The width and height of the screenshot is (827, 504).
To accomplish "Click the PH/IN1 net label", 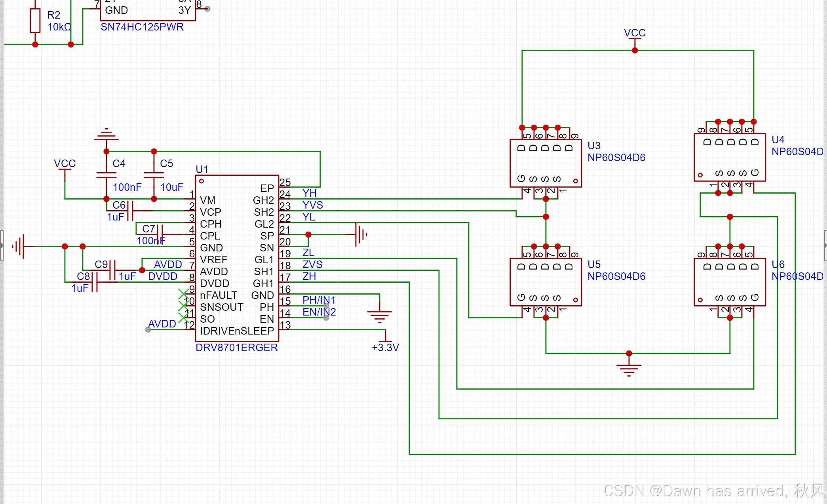I will tap(319, 300).
